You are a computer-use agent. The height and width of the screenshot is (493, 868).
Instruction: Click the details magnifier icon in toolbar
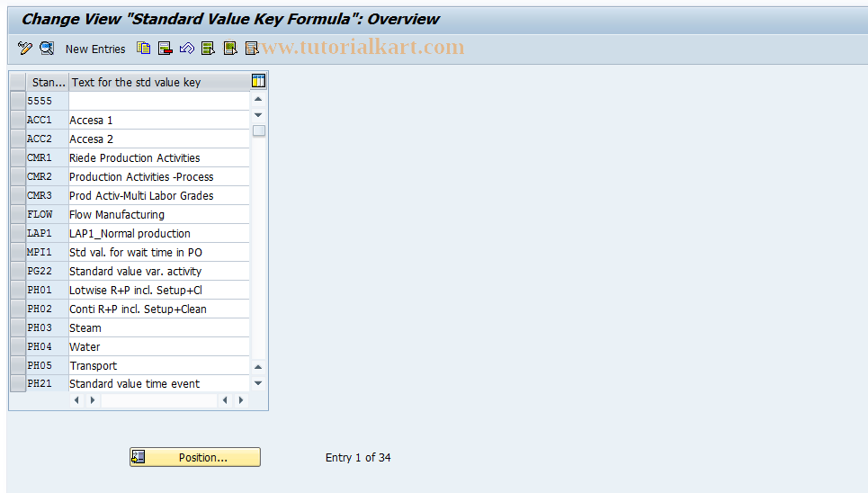47,49
